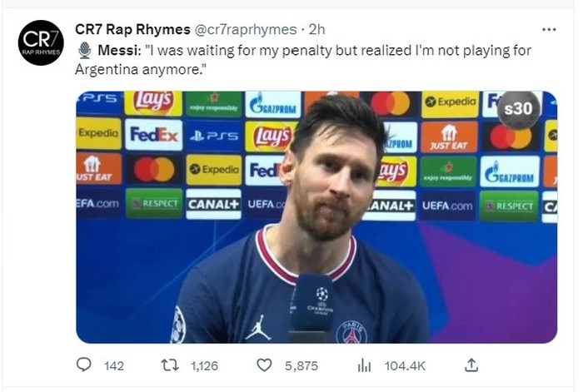Click the 1,126 retweets count
Screen dimensions: 583x392
[204, 365]
